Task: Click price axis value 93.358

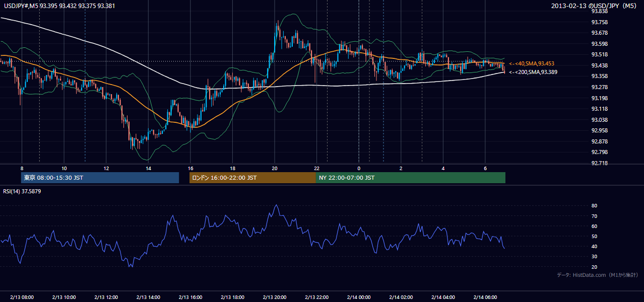Action: pos(599,76)
